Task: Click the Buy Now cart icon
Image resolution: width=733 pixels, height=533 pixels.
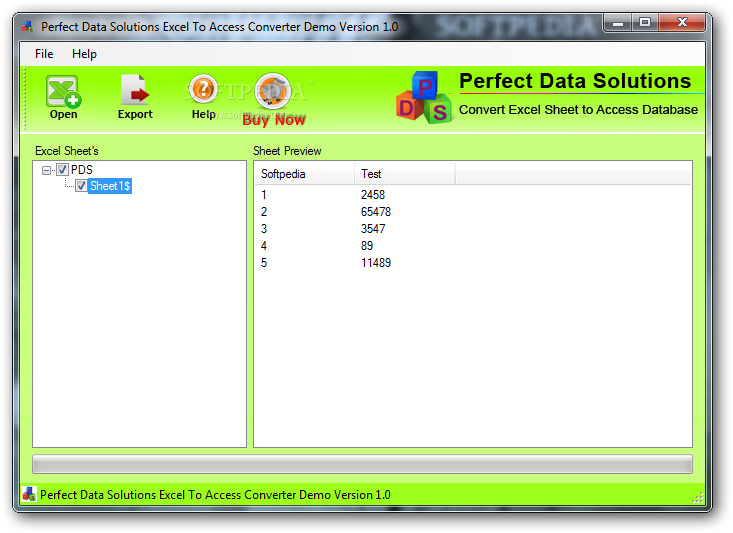Action: (273, 91)
